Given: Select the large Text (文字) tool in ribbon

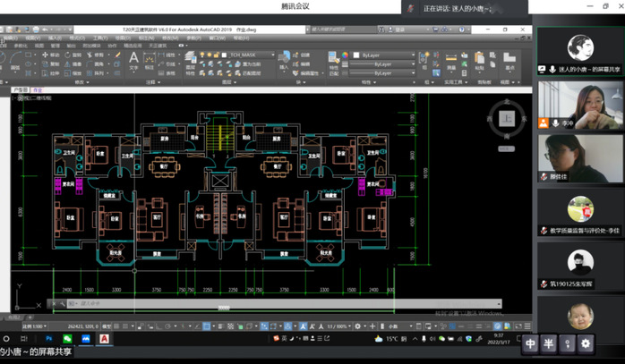Looking at the screenshot, I should click(134, 58).
